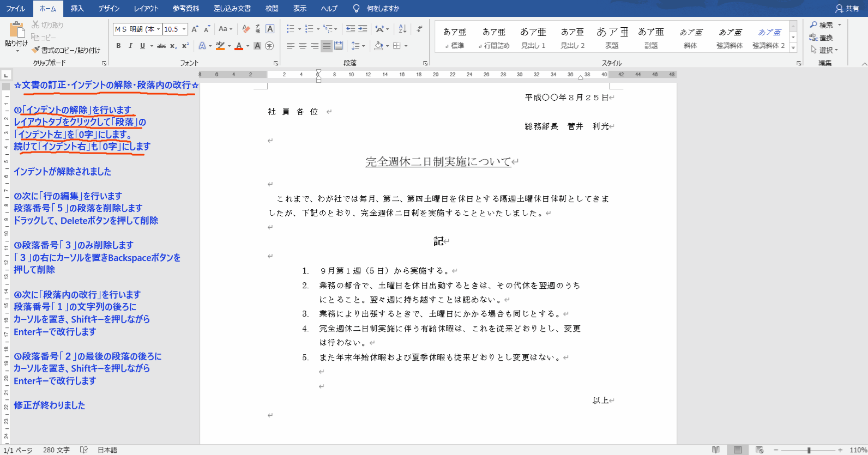868x455 pixels.
Task: Click the Sort (A-Z) icon
Action: (x=402, y=29)
